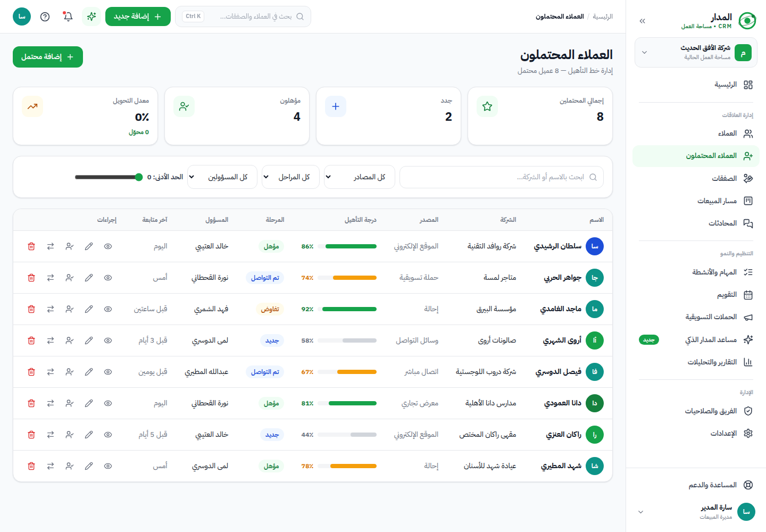The width and height of the screenshot is (766, 532).
Task: Edit دانا العمودي with the pencil icon
Action: pyautogui.click(x=89, y=403)
